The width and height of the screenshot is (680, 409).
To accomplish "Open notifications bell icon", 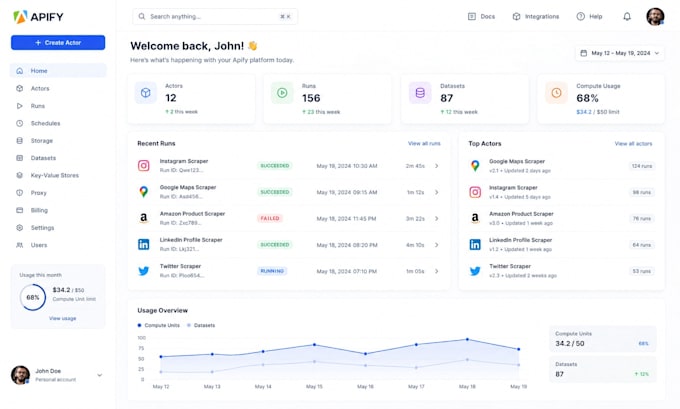I will [627, 16].
